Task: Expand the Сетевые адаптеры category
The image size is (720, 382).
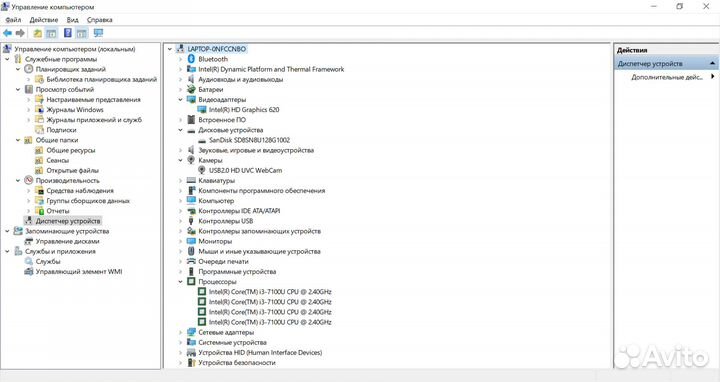Action: click(x=180, y=332)
